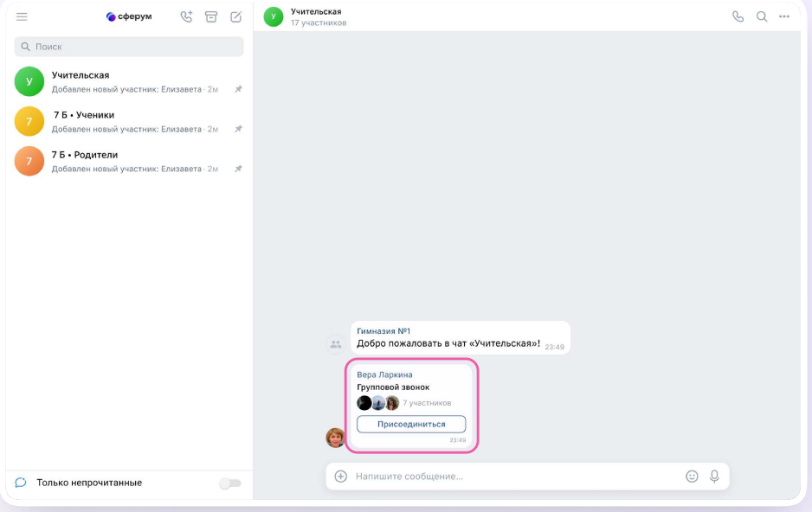Open Вера Ларкина's profile photo
This screenshot has height=512, width=812.
pos(336,438)
